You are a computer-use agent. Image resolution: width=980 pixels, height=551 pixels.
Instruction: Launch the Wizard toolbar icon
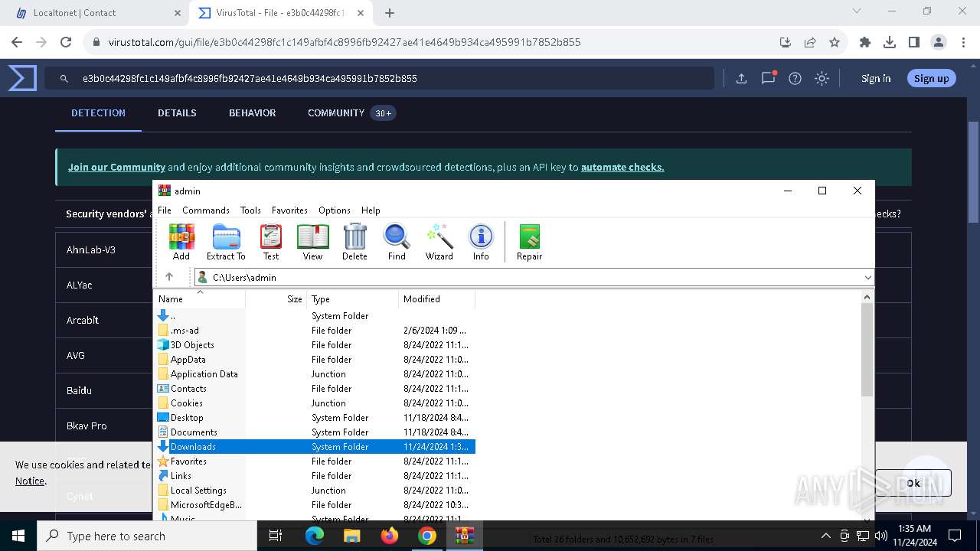(x=439, y=242)
